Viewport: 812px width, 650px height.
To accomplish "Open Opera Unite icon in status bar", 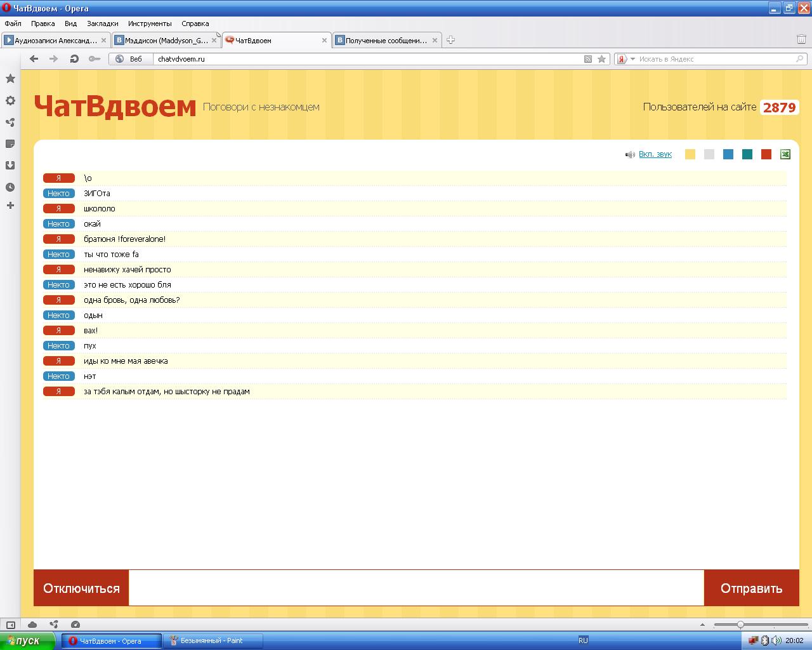I will (x=54, y=625).
